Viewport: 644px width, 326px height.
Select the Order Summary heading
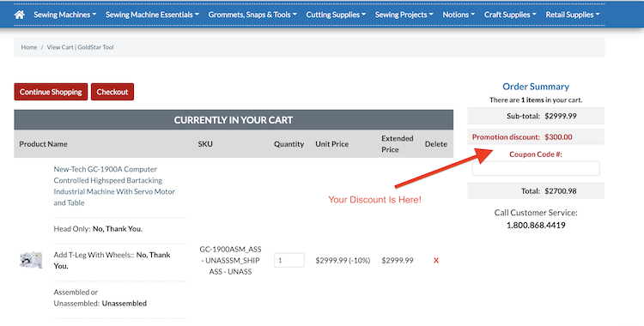pos(536,87)
